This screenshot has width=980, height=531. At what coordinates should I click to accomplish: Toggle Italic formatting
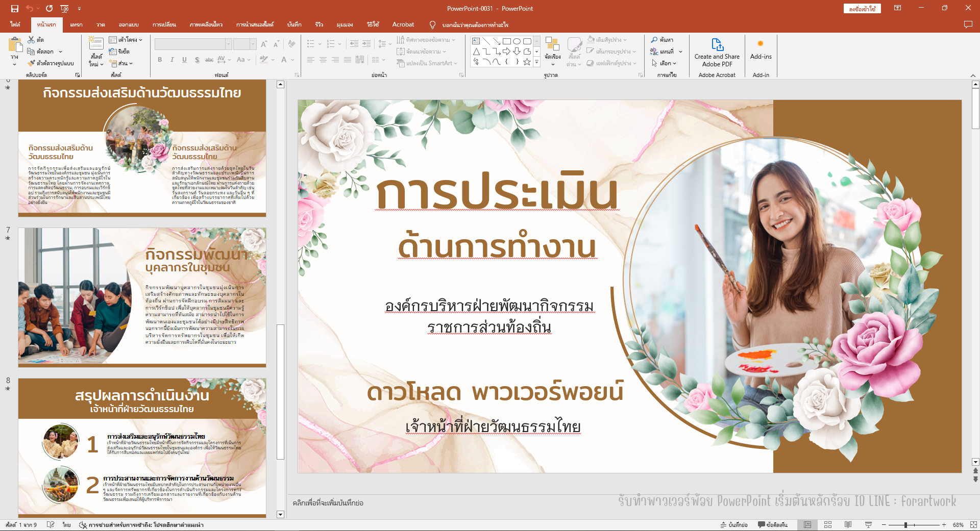pyautogui.click(x=172, y=60)
